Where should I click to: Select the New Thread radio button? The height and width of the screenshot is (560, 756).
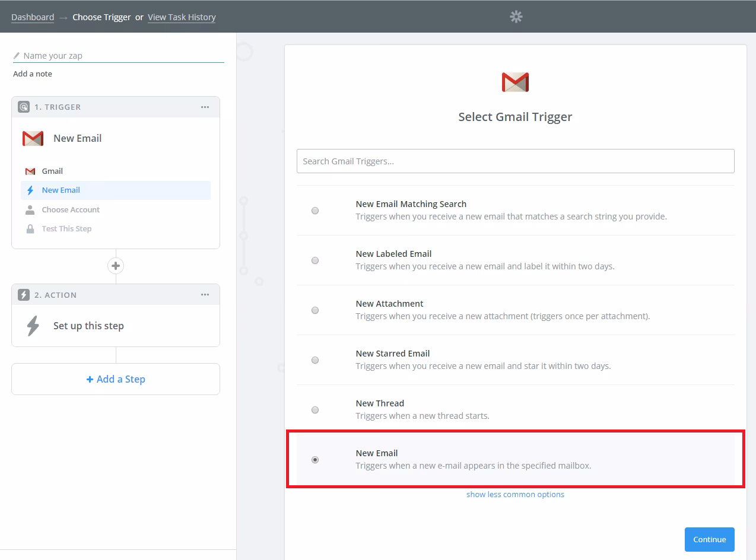click(315, 410)
